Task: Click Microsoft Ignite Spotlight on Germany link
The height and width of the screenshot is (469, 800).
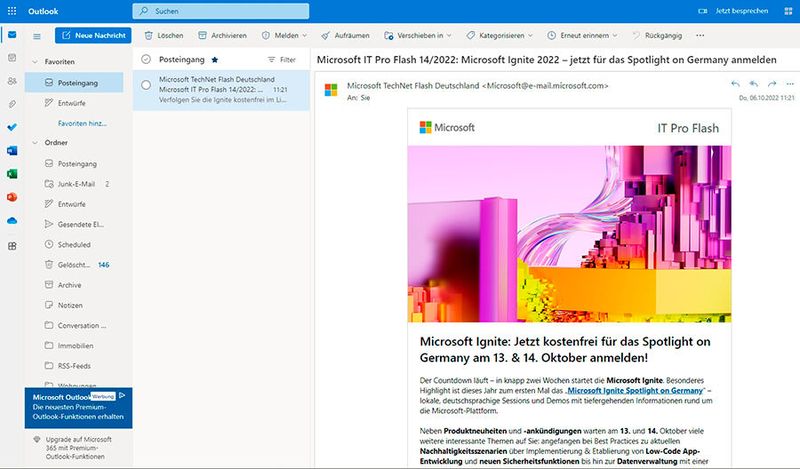Action: pyautogui.click(x=635, y=390)
